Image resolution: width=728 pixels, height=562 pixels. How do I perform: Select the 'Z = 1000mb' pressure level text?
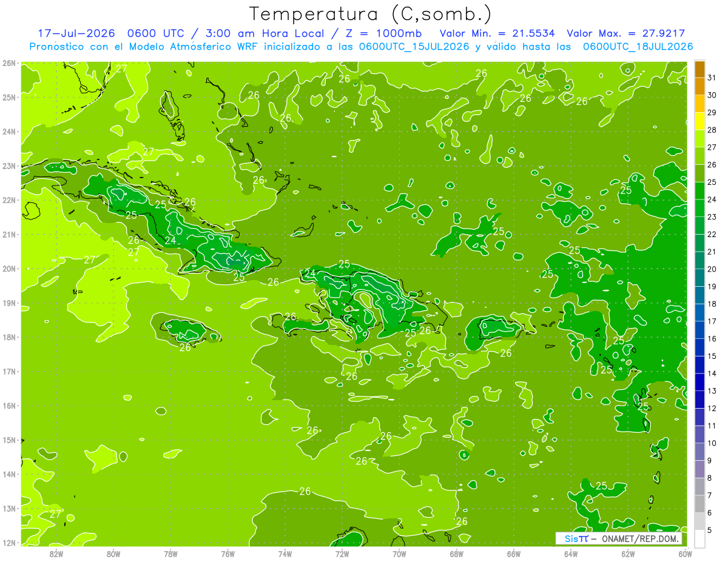(382, 33)
